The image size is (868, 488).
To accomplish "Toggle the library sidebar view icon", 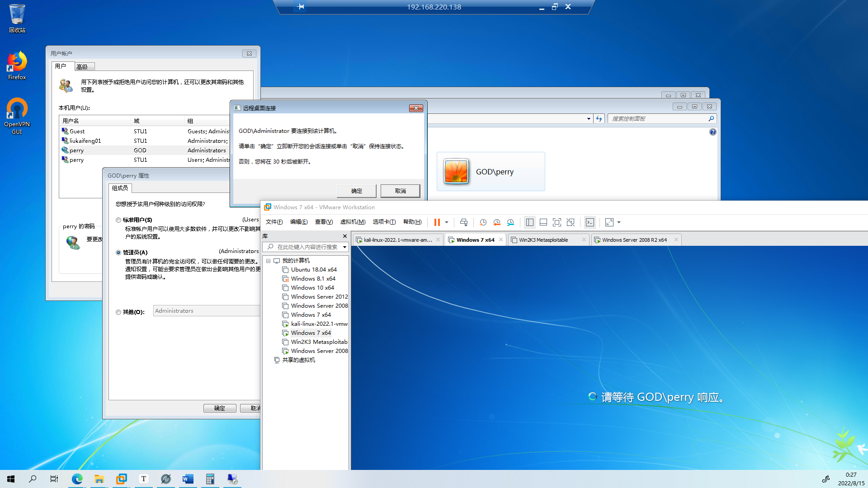I will point(530,222).
